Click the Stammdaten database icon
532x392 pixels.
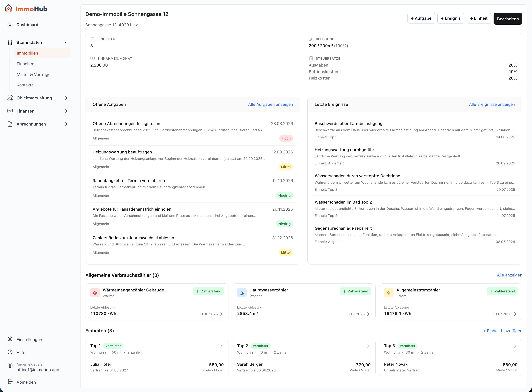point(10,43)
